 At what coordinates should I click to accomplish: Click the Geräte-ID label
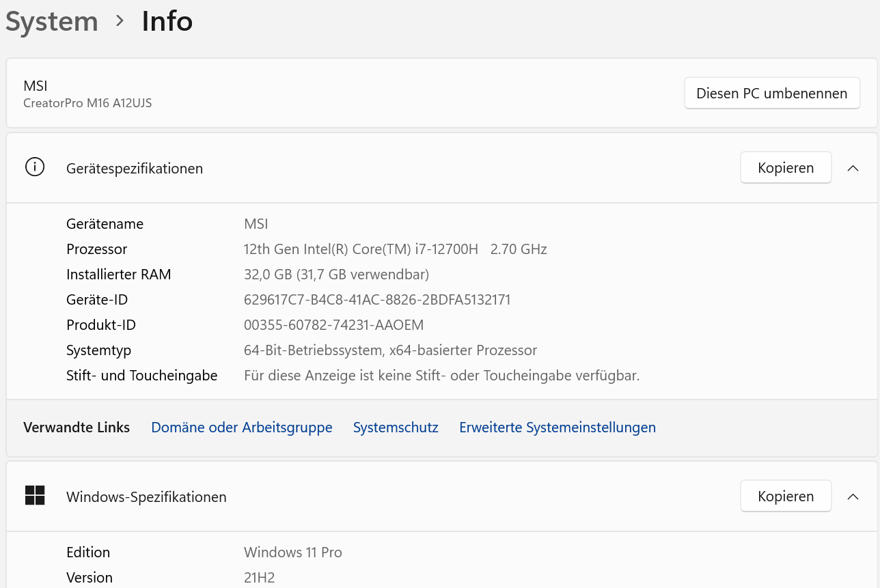(x=97, y=300)
